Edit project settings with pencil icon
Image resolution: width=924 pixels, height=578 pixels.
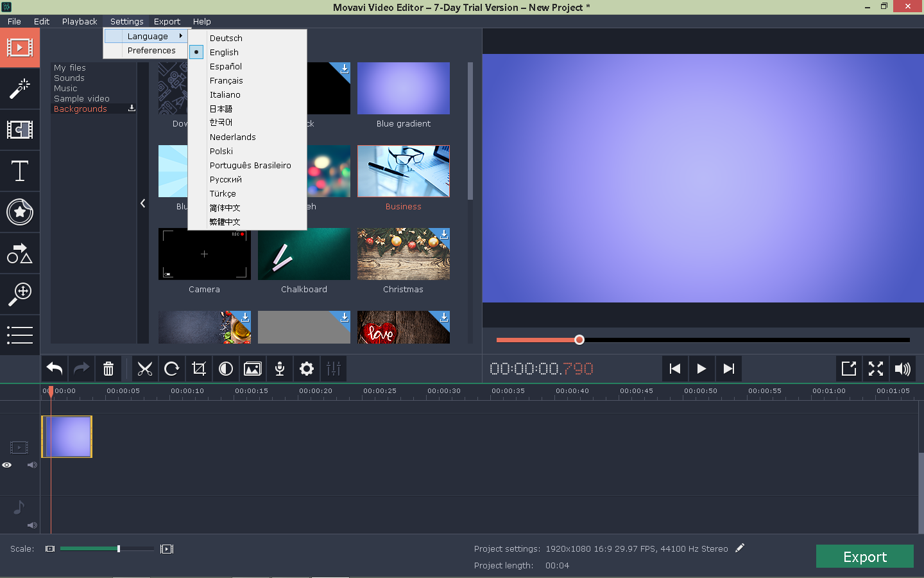[x=740, y=548]
